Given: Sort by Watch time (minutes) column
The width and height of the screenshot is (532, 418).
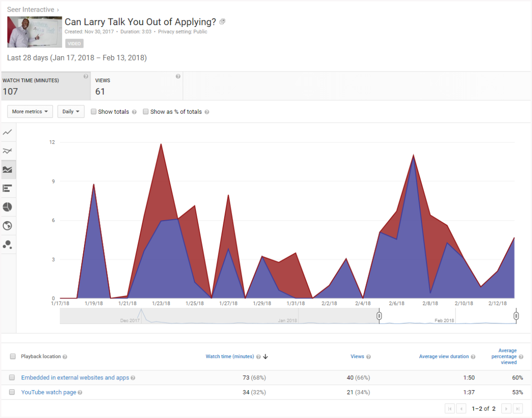Looking at the screenshot, I should [230, 357].
